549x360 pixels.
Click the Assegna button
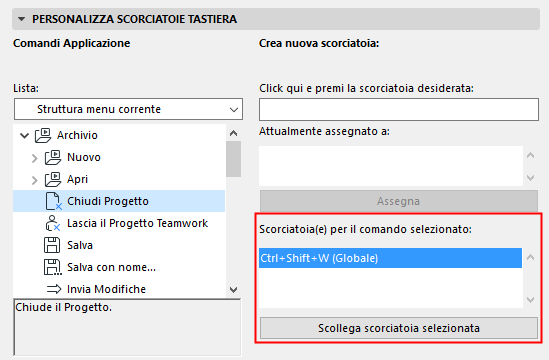(399, 201)
